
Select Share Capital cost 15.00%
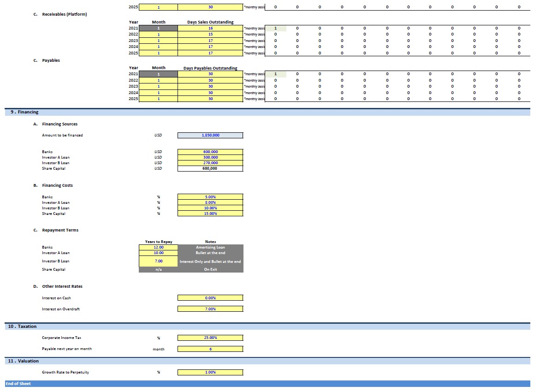click(210, 214)
